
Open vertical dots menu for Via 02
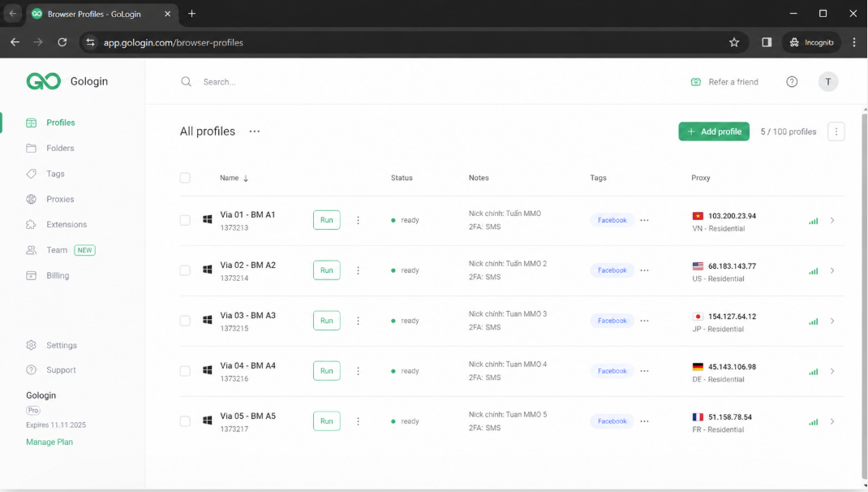pos(359,270)
